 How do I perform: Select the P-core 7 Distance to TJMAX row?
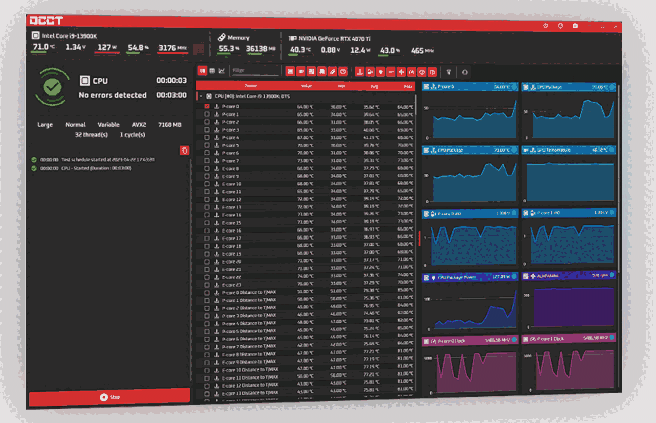click(x=305, y=346)
